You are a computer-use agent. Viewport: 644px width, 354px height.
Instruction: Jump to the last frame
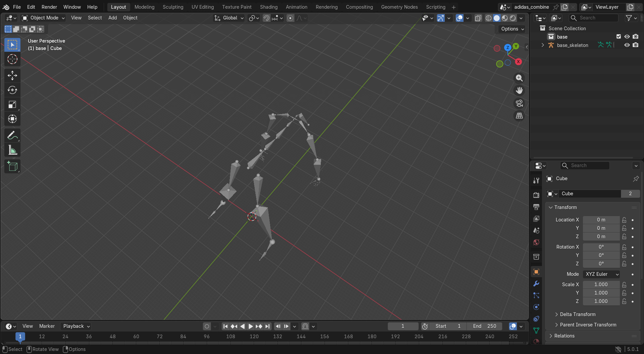coord(267,326)
